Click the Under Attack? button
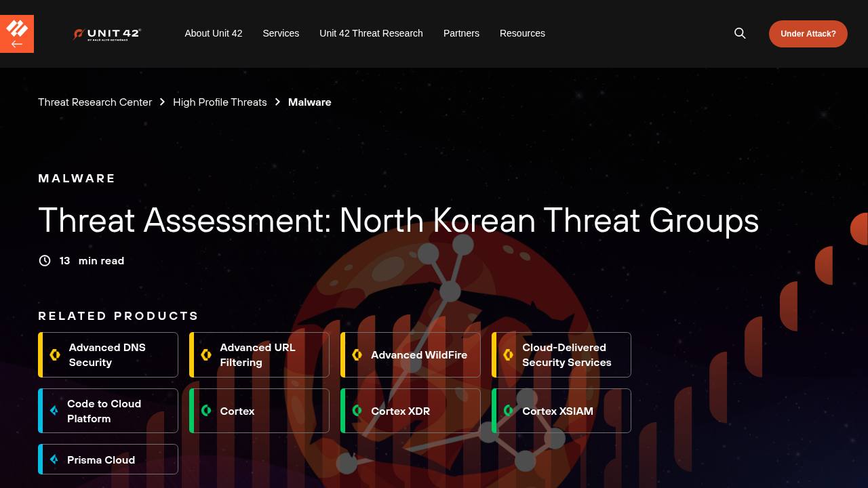The width and height of the screenshot is (868, 488). pos(808,34)
